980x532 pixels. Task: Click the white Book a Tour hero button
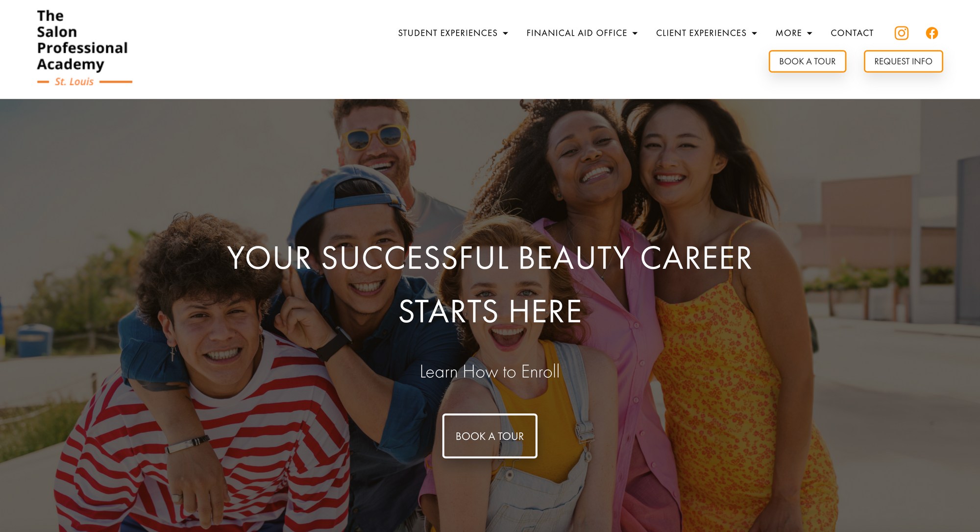point(490,436)
